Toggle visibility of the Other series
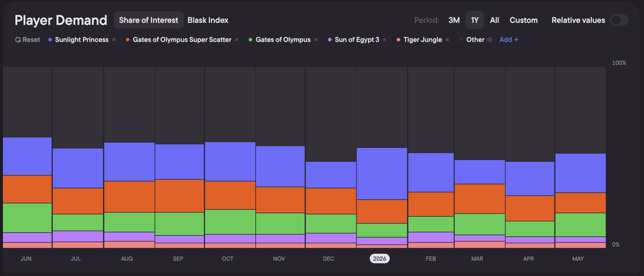644x276 pixels. [490, 40]
